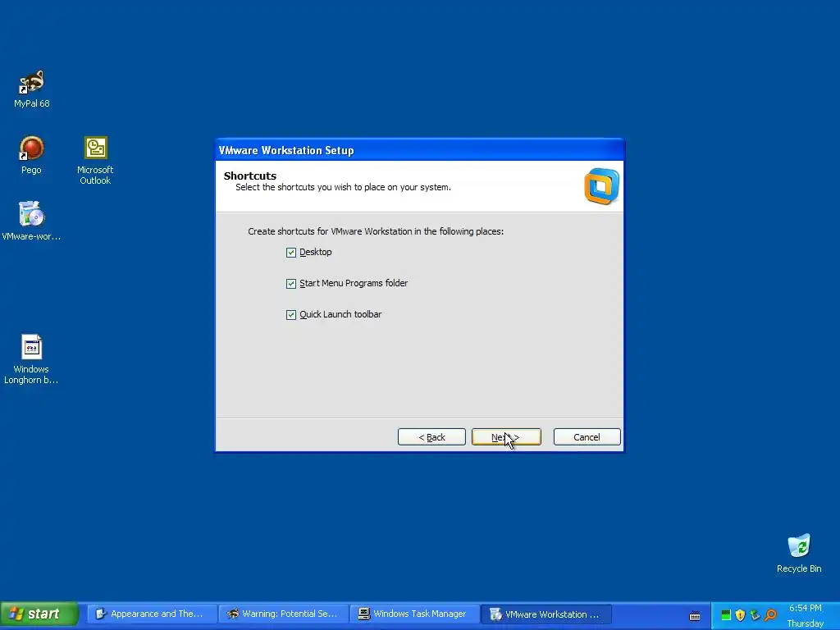Switch to Appearance and Themes taskbar item

tap(152, 614)
